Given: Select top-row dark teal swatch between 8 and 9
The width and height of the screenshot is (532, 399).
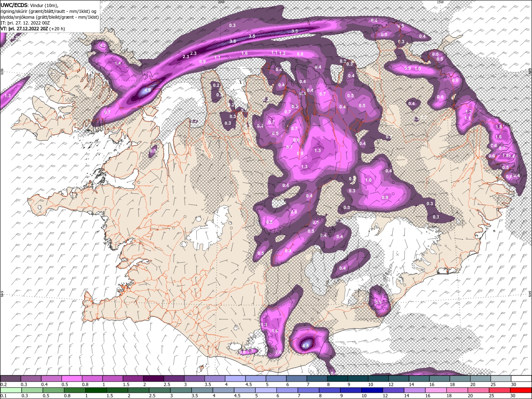Looking at the screenshot, I should coord(337,379).
